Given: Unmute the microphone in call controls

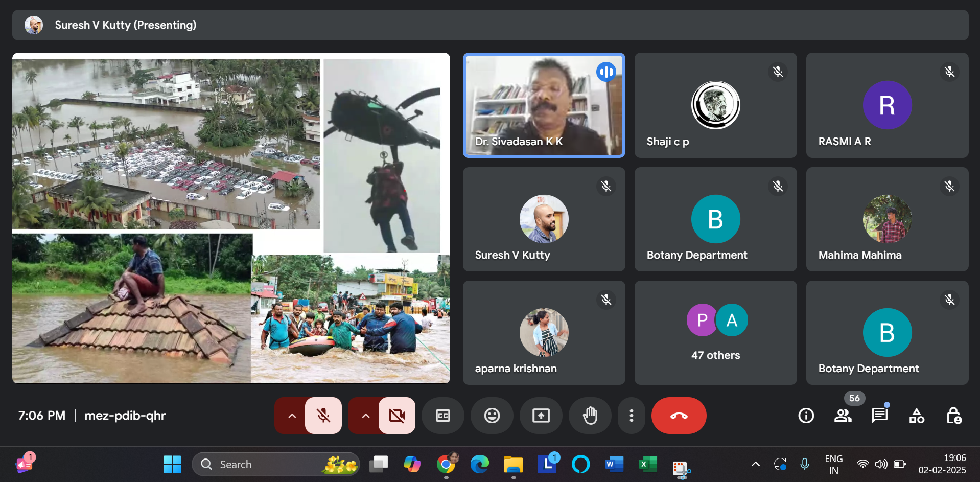Looking at the screenshot, I should (323, 416).
